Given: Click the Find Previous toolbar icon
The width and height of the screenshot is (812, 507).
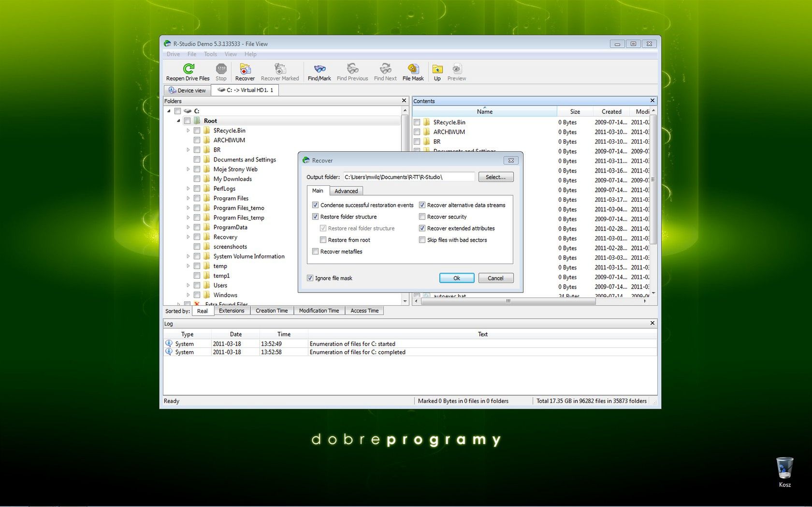Looking at the screenshot, I should point(352,69).
